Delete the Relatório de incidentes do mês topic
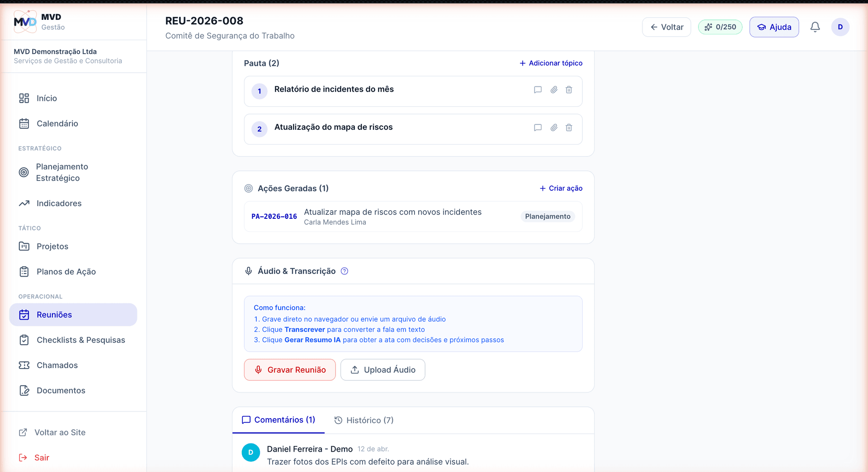 click(x=569, y=90)
